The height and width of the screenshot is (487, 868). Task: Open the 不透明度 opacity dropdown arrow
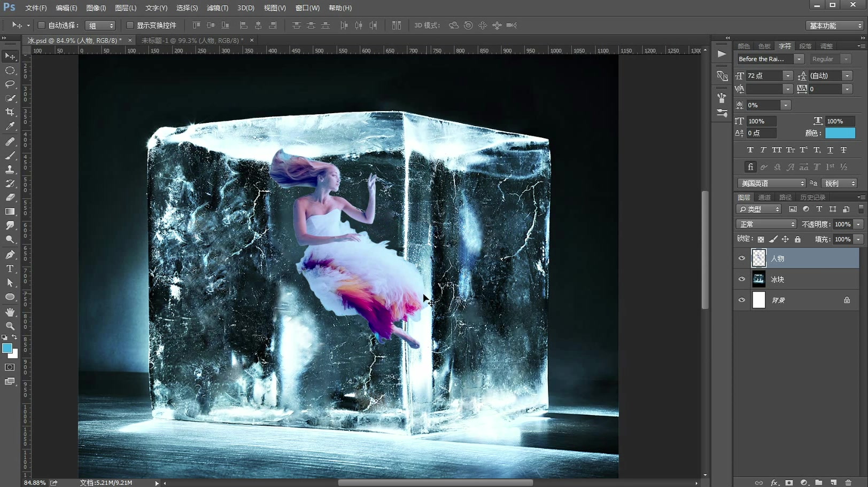tap(858, 224)
